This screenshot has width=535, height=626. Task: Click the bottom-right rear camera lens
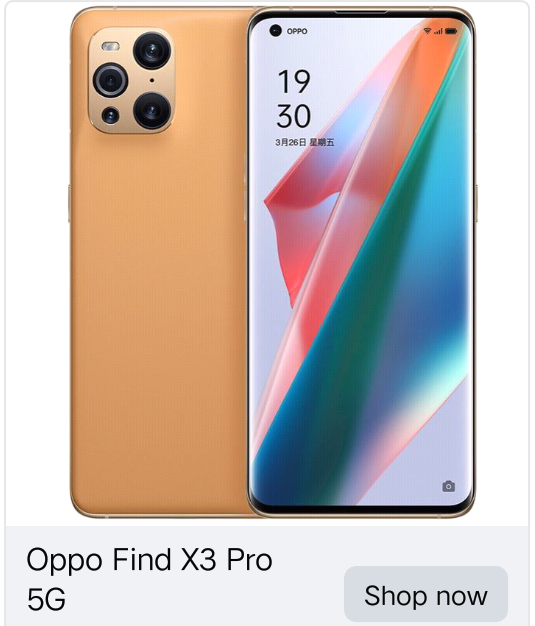click(152, 111)
